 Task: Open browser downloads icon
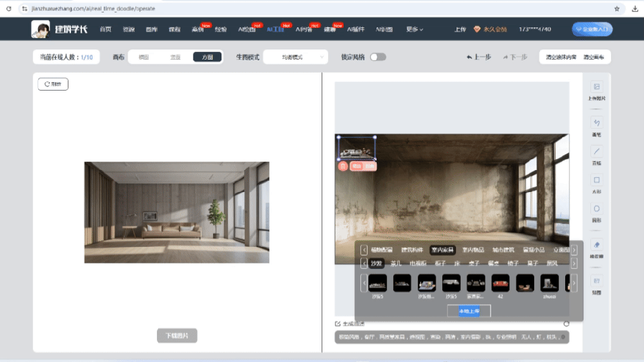[635, 8]
